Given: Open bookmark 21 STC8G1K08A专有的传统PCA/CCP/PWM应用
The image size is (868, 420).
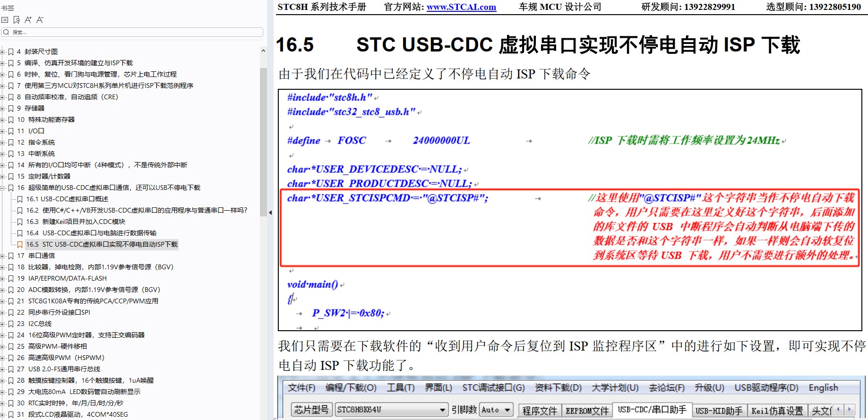Looking at the screenshot, I should tap(88, 301).
